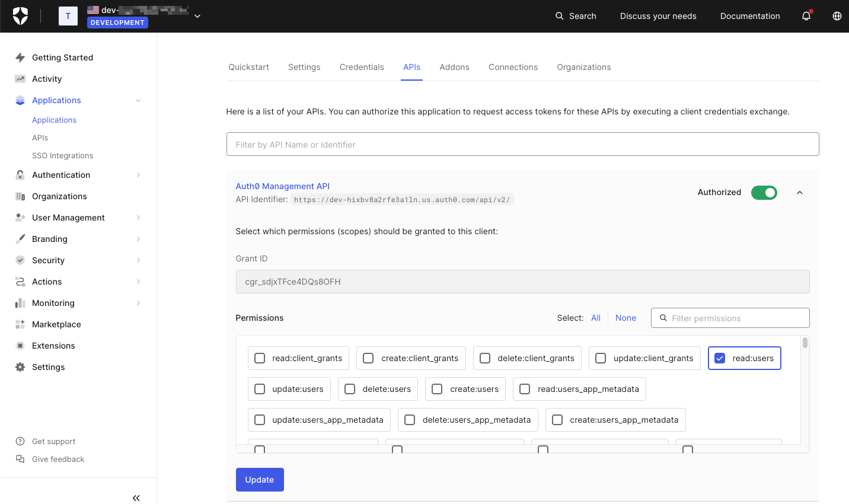Viewport: 849px width, 504px height.
Task: Click the Settings gear icon in sidebar
Action: click(20, 367)
